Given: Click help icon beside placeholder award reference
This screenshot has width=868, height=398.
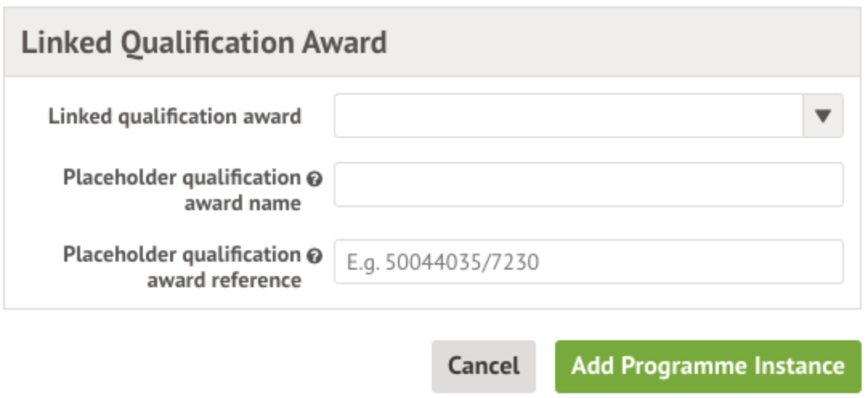Looking at the screenshot, I should [x=314, y=255].
